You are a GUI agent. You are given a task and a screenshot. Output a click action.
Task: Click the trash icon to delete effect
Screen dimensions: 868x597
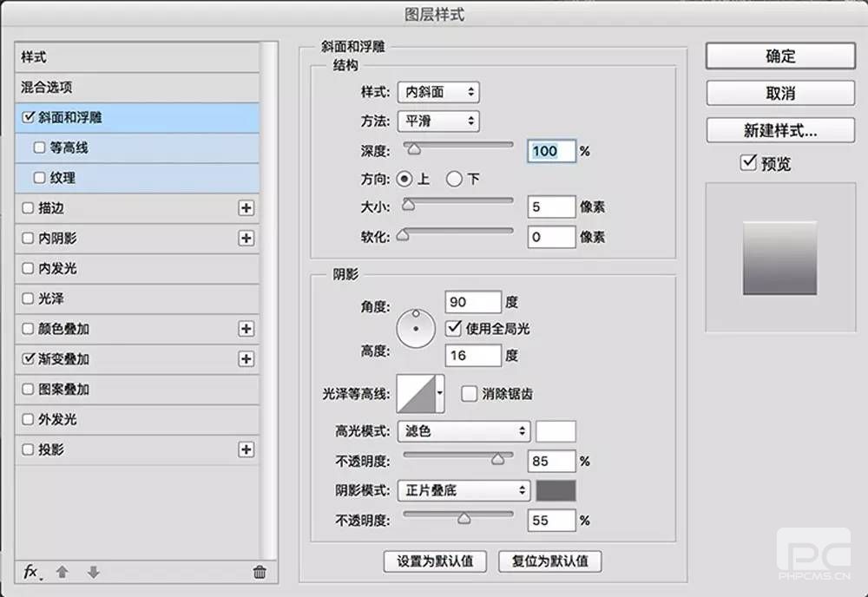coord(259,572)
